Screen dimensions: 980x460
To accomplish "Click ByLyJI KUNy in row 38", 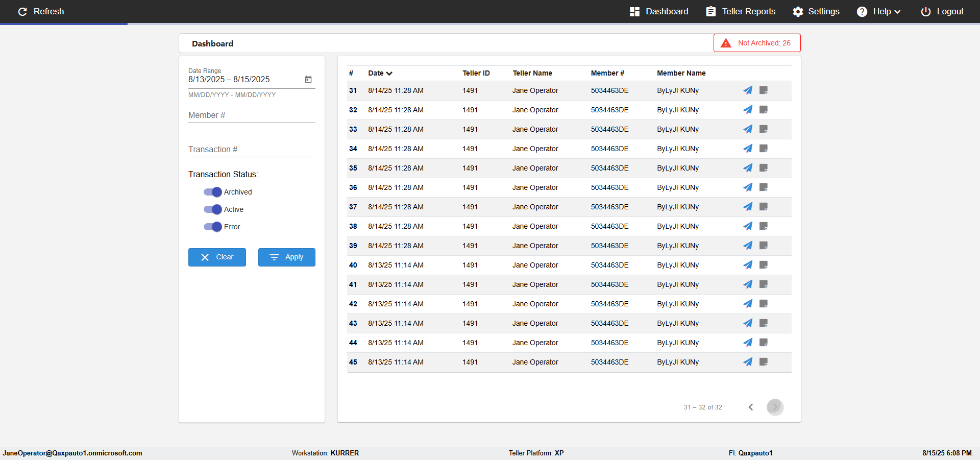I will 678,226.
